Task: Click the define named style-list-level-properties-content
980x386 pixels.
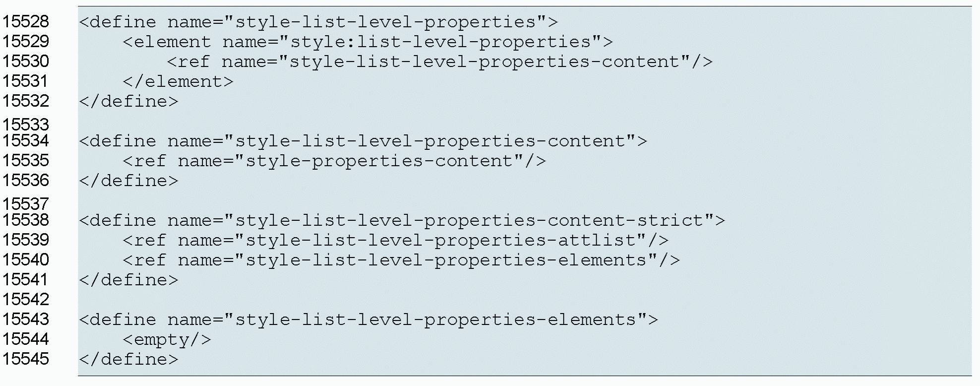Action: coord(363,141)
